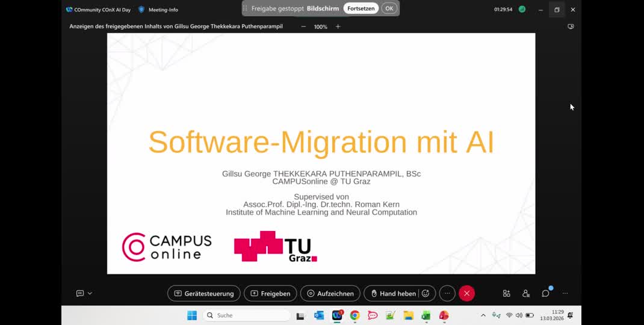Raise your hand with Hand heben

(x=392, y=293)
